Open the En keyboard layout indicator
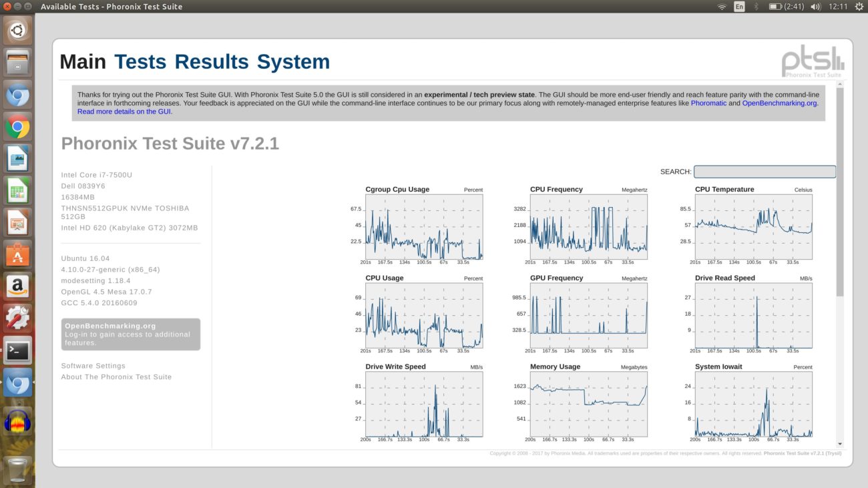 point(739,7)
